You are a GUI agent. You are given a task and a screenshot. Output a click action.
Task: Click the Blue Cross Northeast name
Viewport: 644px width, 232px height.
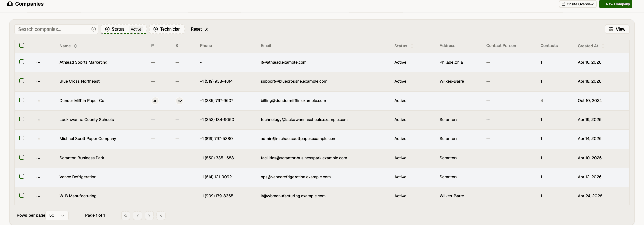[x=79, y=81]
